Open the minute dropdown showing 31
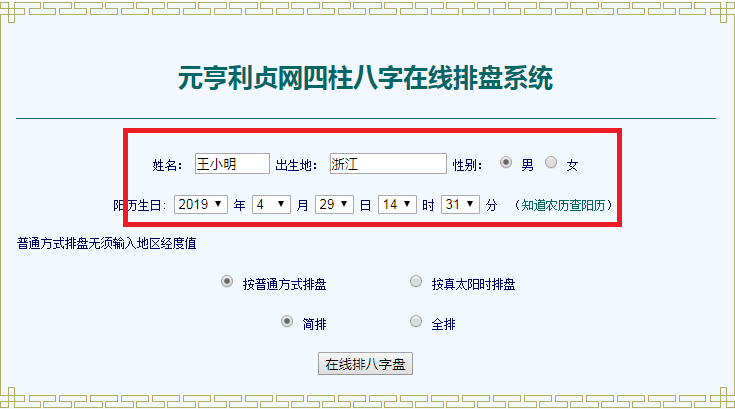The height and width of the screenshot is (409, 735). 460,205
